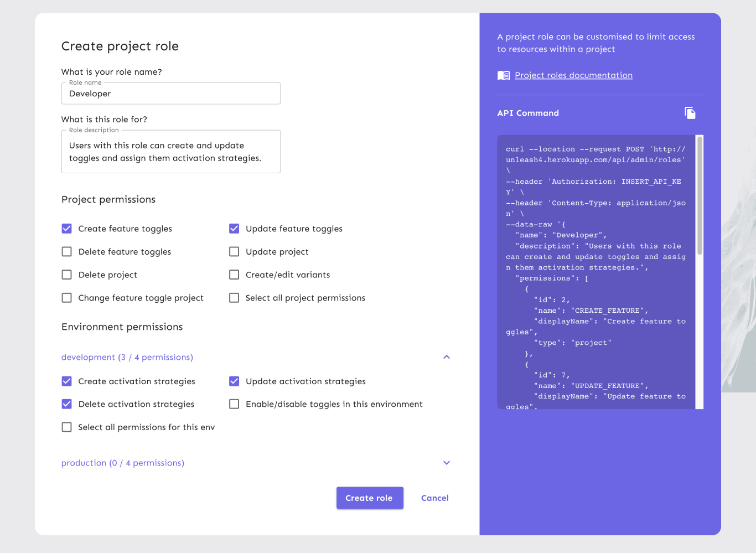This screenshot has width=756, height=553.
Task: Enable toggles in this environment permission
Action: coord(234,404)
